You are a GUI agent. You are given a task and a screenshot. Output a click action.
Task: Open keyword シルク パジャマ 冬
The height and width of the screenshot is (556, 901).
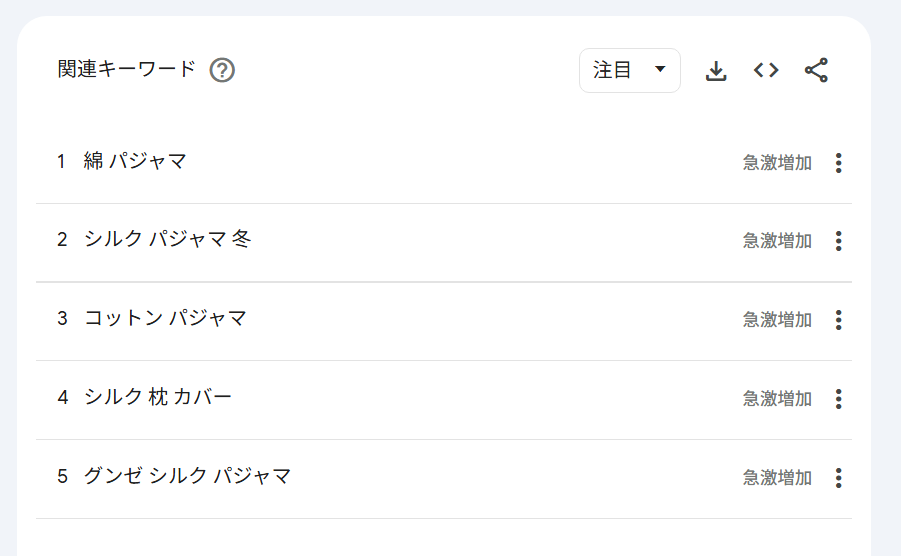pos(168,240)
